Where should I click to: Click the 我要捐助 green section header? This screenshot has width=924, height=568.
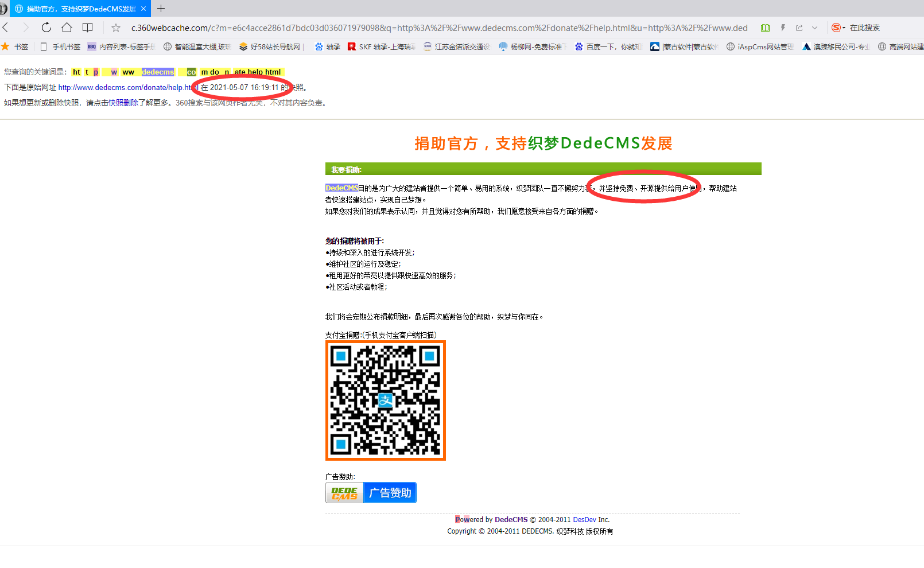[x=543, y=169]
